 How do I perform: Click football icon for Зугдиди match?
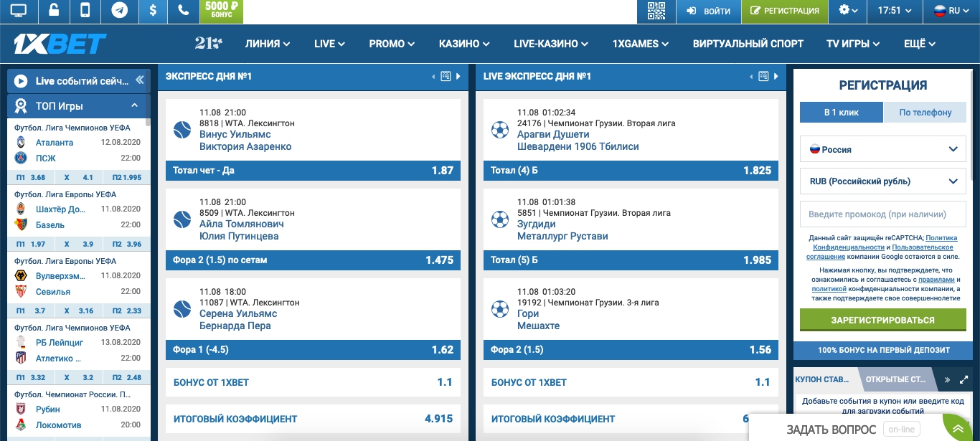pyautogui.click(x=500, y=219)
